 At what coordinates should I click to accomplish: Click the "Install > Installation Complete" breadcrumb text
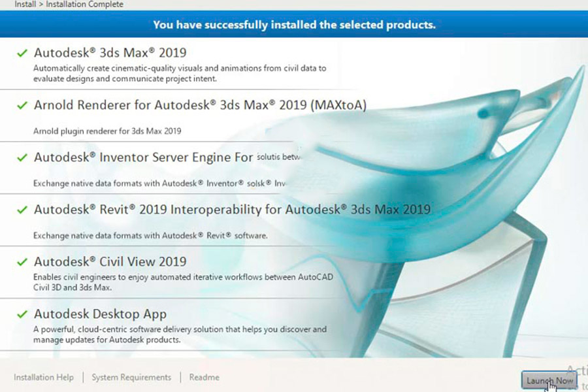[x=69, y=5]
